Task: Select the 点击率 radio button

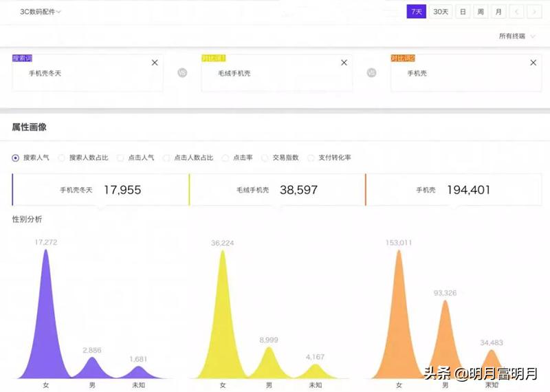Action: pyautogui.click(x=225, y=158)
